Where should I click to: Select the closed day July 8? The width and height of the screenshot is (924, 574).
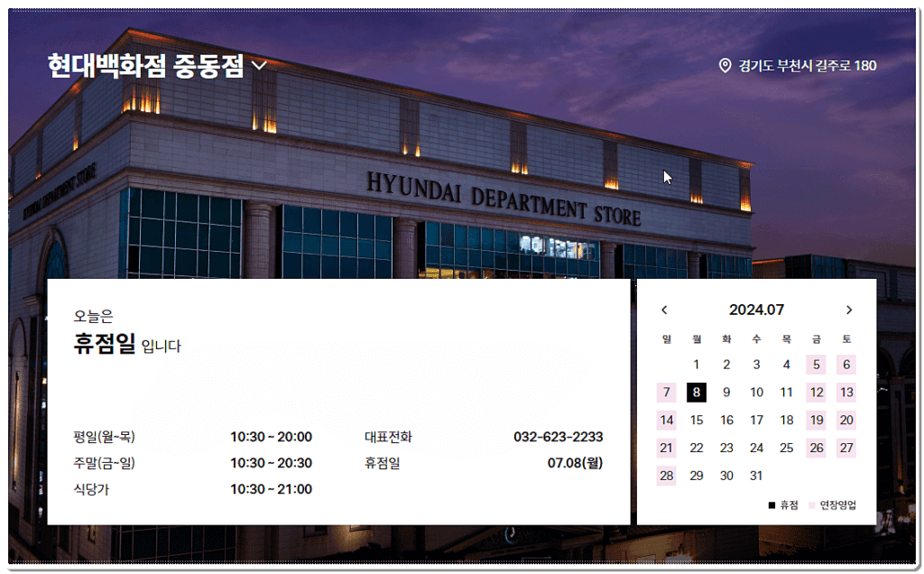click(697, 393)
